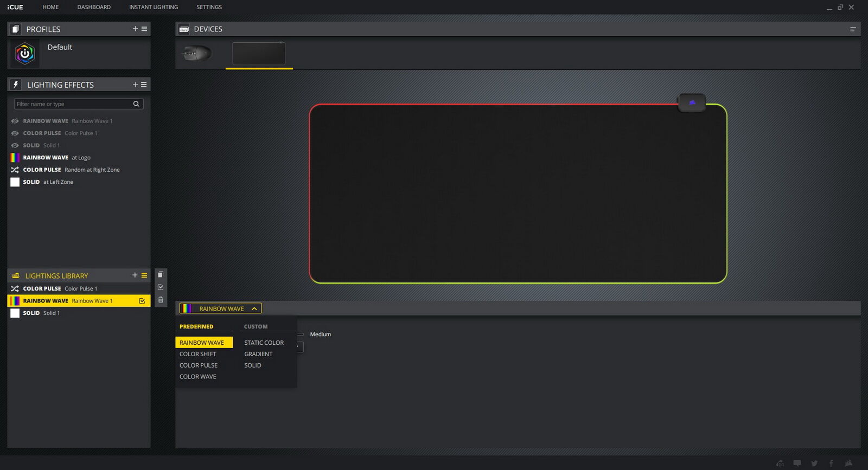Choose Solid from the custom list
868x470 pixels.
tap(253, 365)
